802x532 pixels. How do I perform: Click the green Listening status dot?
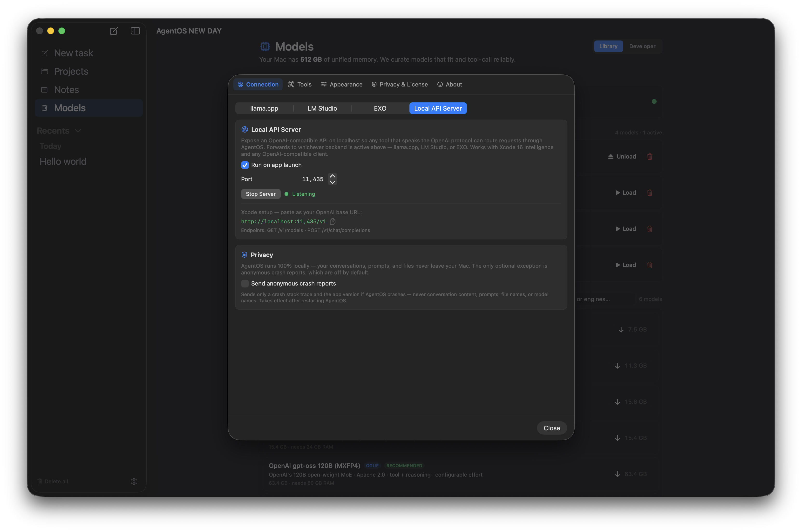(286, 194)
